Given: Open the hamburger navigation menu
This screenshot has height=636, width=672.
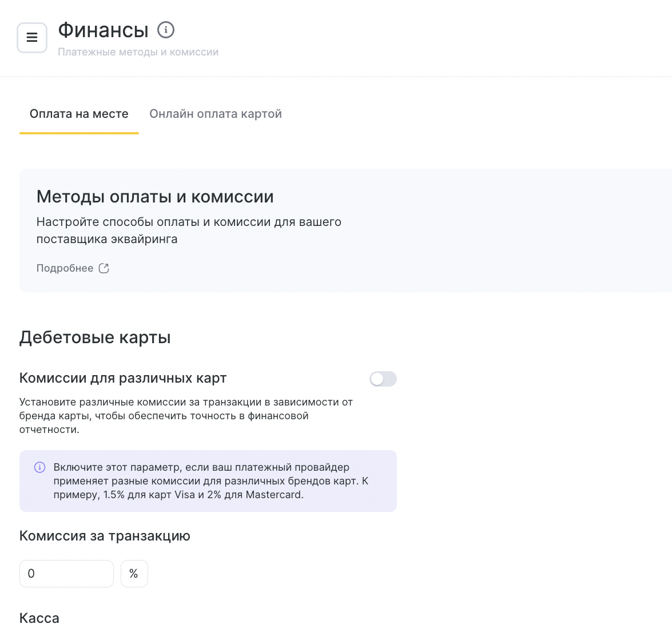Looking at the screenshot, I should (32, 38).
